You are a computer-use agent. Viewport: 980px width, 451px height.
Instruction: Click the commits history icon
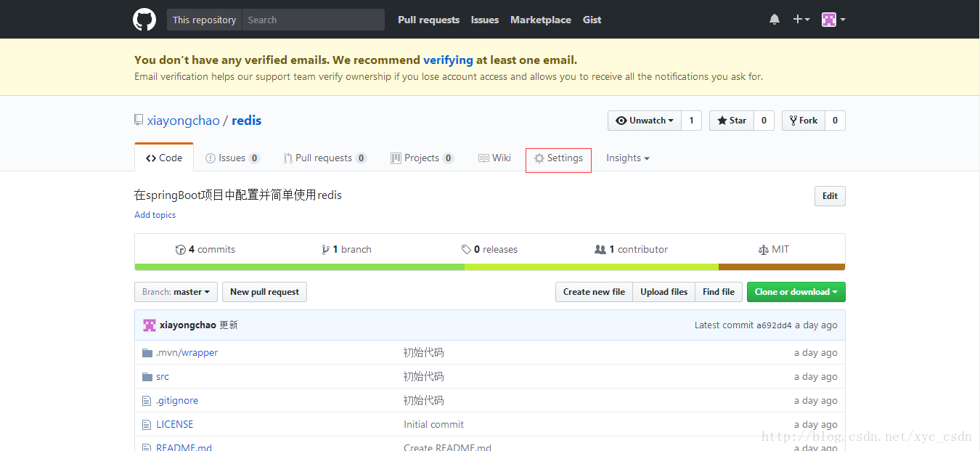181,249
